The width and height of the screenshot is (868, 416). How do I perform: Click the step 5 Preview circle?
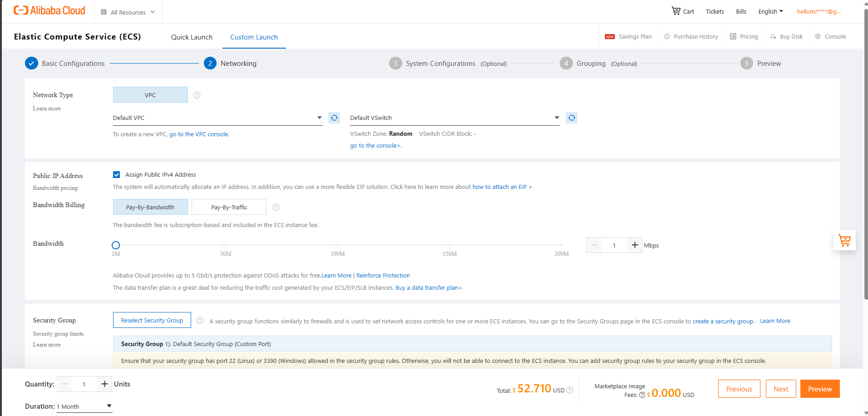[747, 63]
